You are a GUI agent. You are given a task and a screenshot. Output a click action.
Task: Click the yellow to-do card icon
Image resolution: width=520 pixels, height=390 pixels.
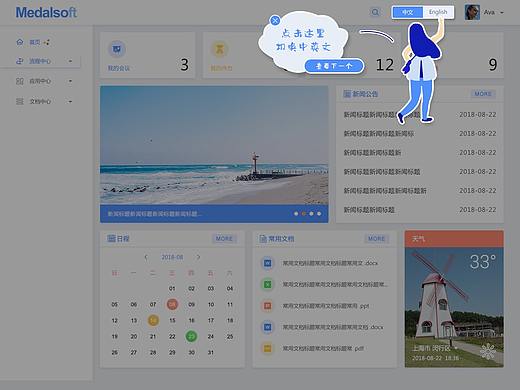coord(220,49)
